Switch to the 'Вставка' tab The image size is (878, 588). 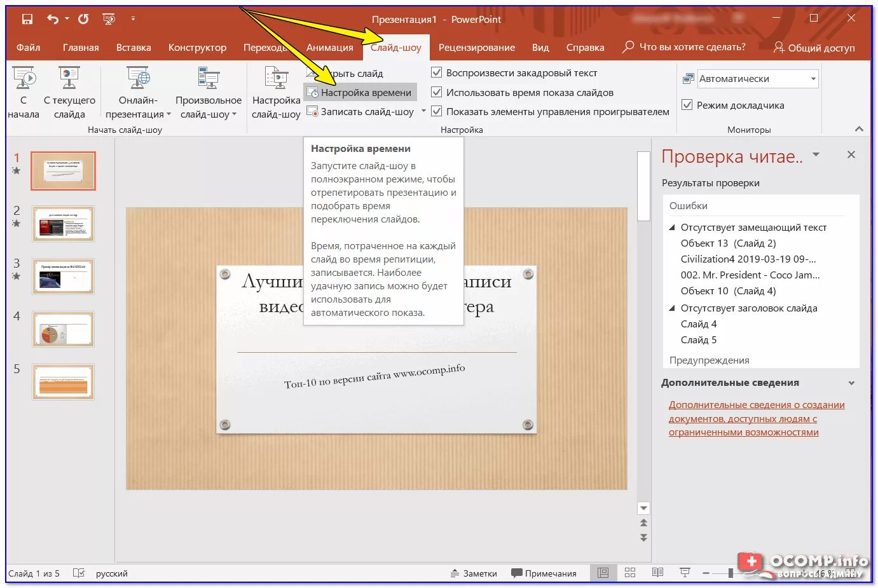pos(134,48)
